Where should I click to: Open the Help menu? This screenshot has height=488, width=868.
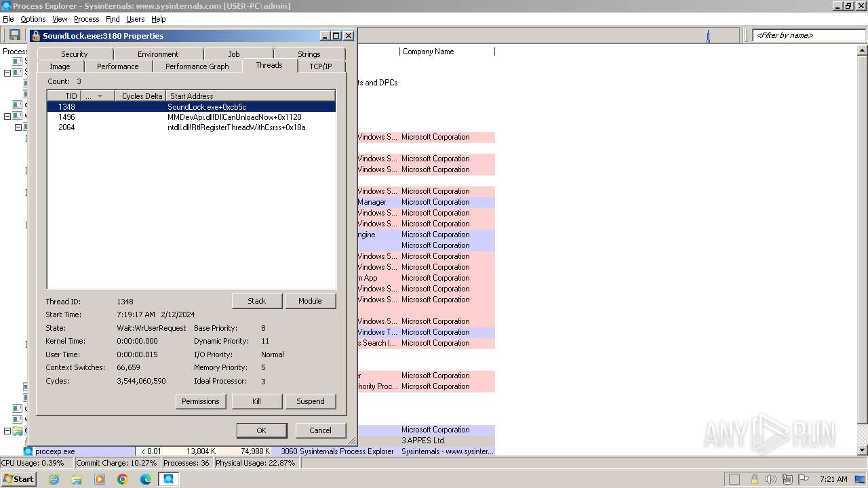[x=159, y=19]
